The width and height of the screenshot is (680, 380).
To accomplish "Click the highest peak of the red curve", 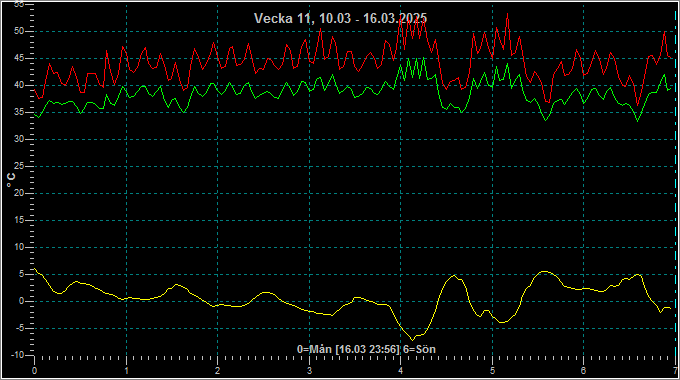I will 507,14.
